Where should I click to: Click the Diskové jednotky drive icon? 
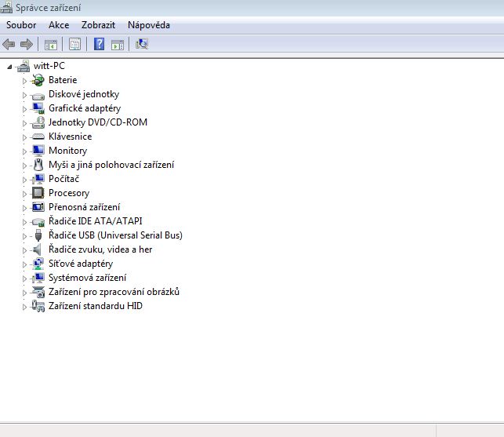[x=38, y=96]
